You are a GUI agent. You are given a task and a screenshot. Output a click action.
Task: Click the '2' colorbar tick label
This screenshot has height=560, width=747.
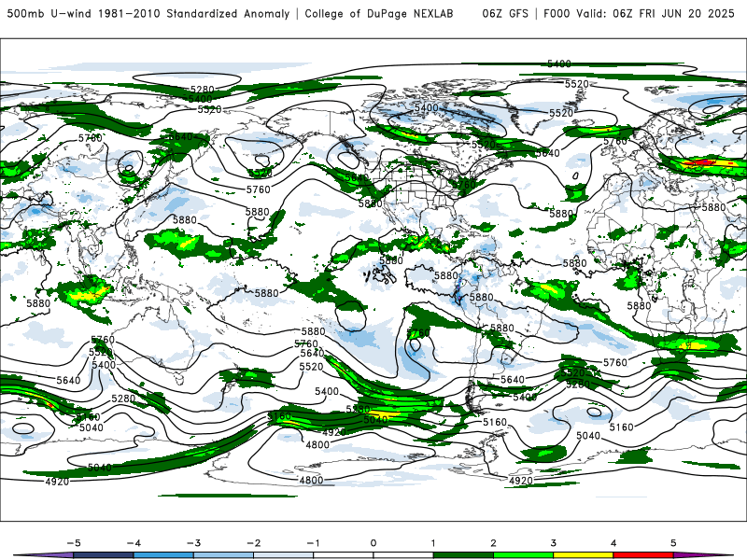click(493, 543)
